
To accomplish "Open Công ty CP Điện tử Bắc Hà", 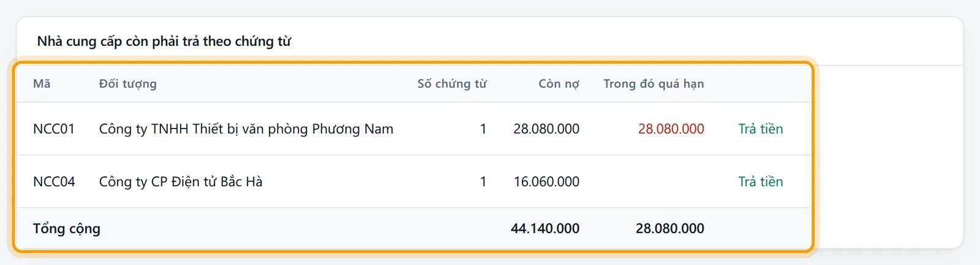I will 181,181.
